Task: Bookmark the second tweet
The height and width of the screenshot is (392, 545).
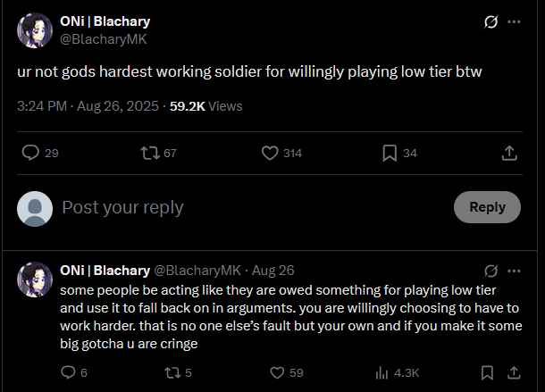Action: point(487,372)
